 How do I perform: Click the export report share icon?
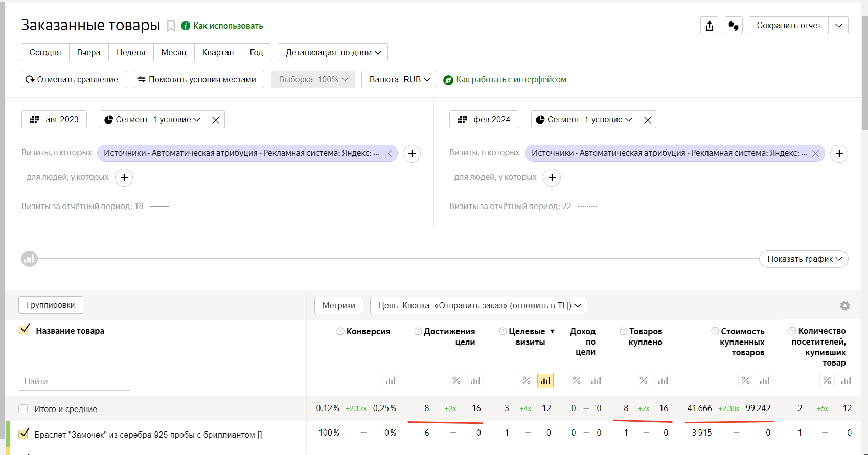pos(709,26)
